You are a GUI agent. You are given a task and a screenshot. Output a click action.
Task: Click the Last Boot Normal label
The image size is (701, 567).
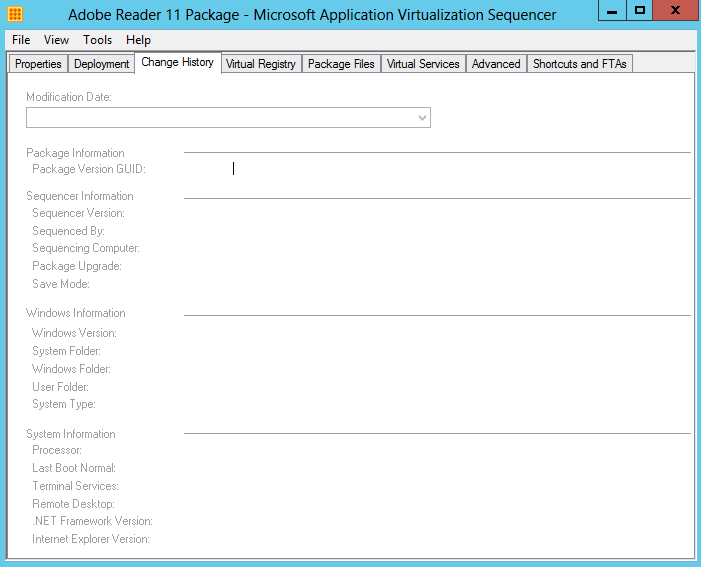[74, 468]
